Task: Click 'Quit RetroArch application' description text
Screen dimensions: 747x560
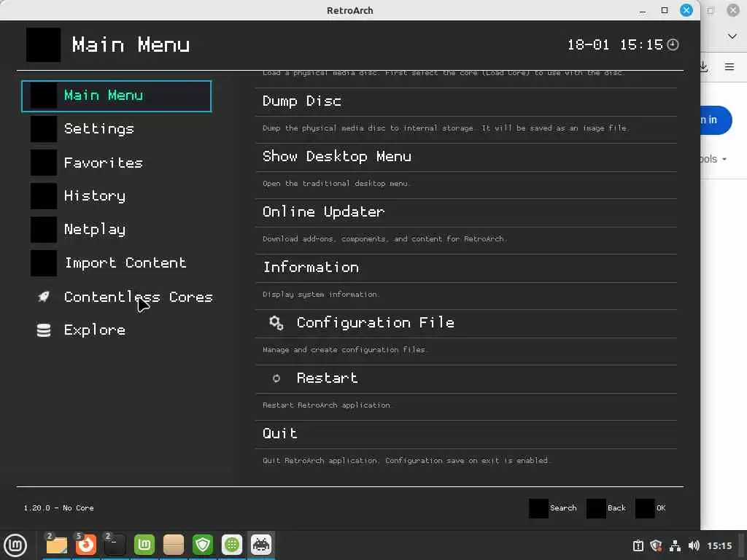Action: [406, 461]
